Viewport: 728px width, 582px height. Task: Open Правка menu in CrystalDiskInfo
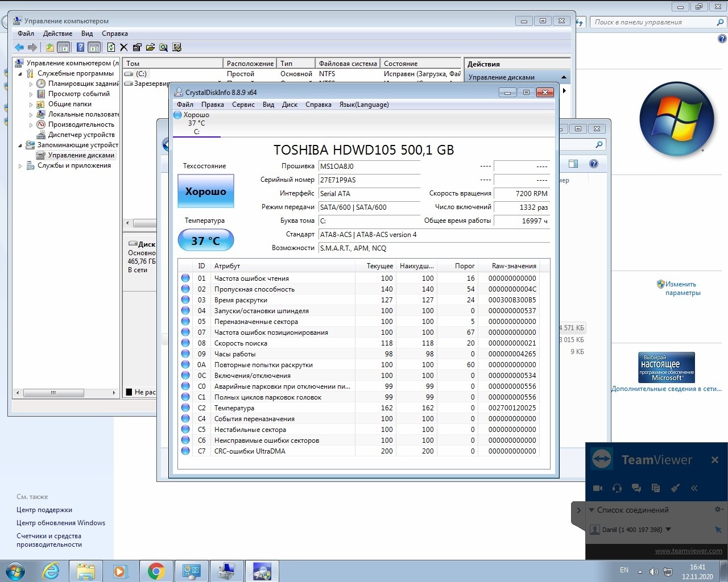point(212,105)
